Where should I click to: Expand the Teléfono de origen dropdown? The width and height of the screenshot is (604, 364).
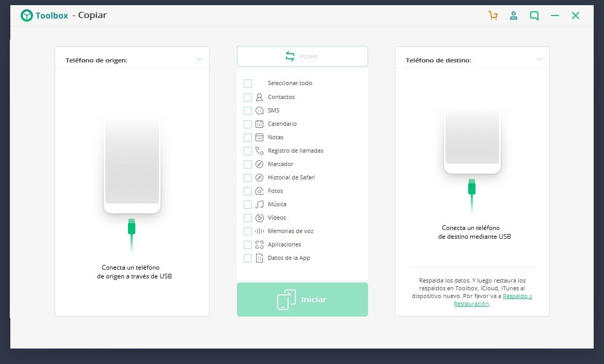pyautogui.click(x=199, y=59)
